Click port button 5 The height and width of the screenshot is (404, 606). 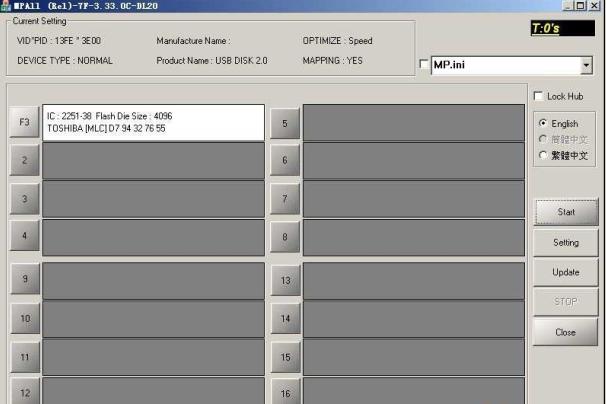285,123
